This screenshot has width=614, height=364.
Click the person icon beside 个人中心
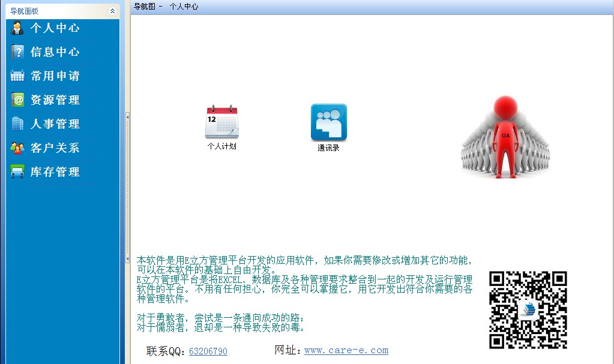tap(17, 28)
